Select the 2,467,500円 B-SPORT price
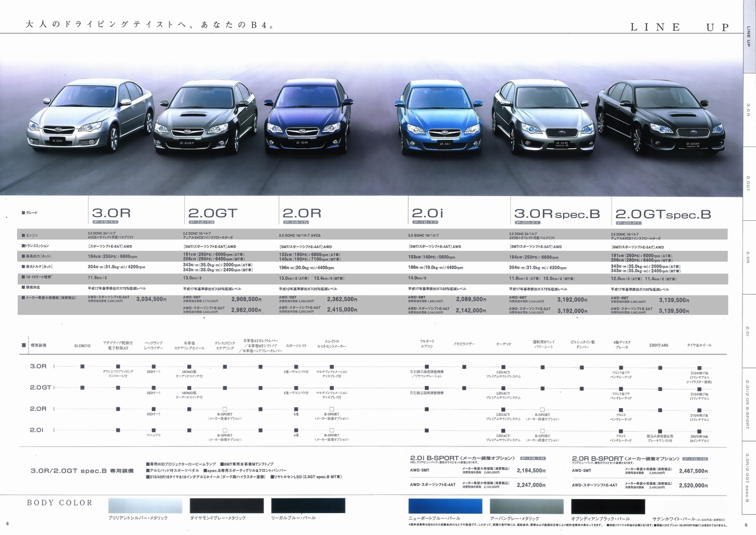Screen dimensions: 756x535 tap(692, 471)
